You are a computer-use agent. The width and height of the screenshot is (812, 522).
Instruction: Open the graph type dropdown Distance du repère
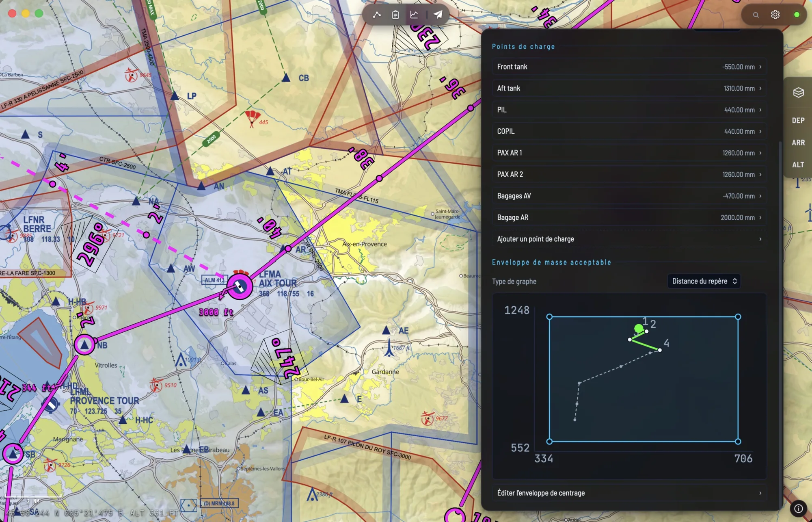coord(704,281)
